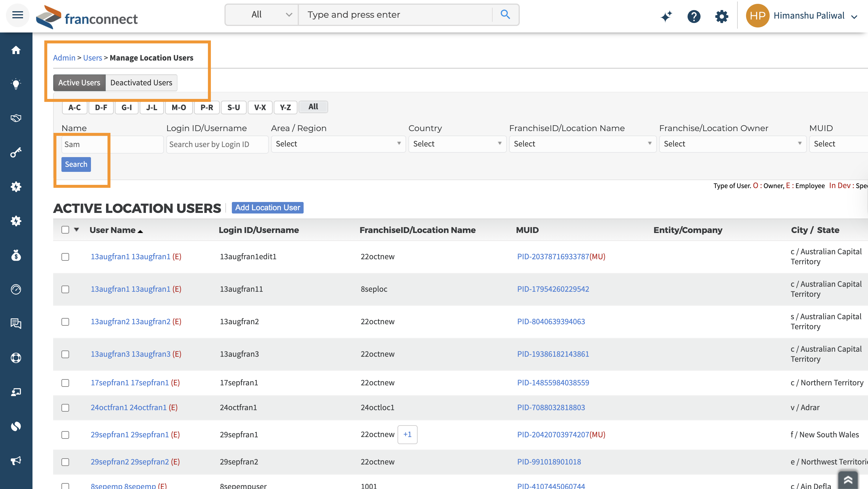The height and width of the screenshot is (489, 868).
Task: Open the Country select dropdown
Action: (457, 144)
